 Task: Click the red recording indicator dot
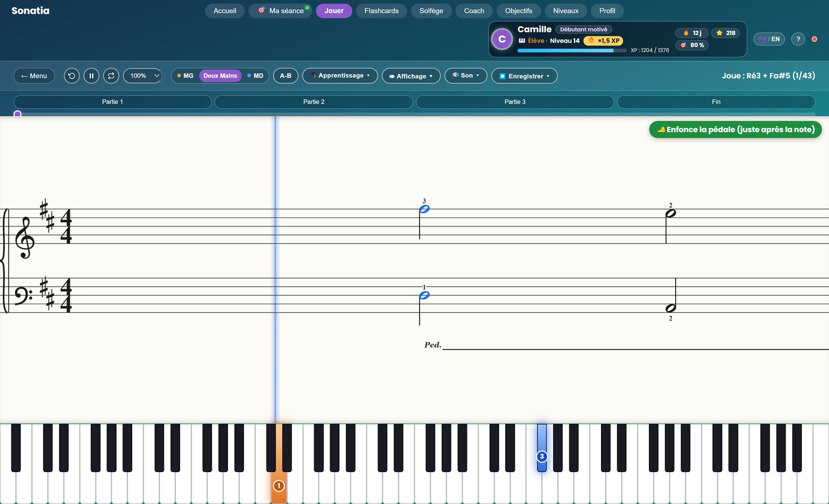coord(814,39)
